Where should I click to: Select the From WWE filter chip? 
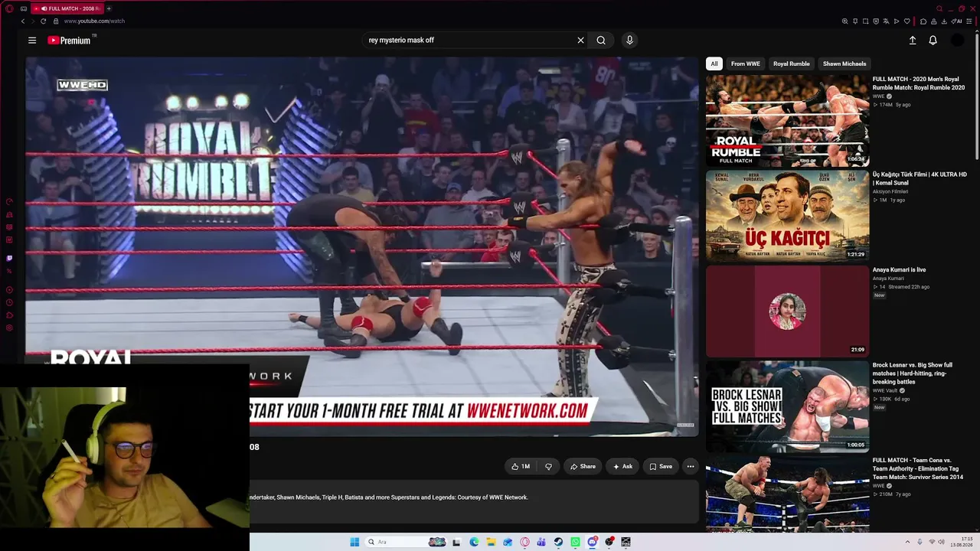(x=746, y=64)
